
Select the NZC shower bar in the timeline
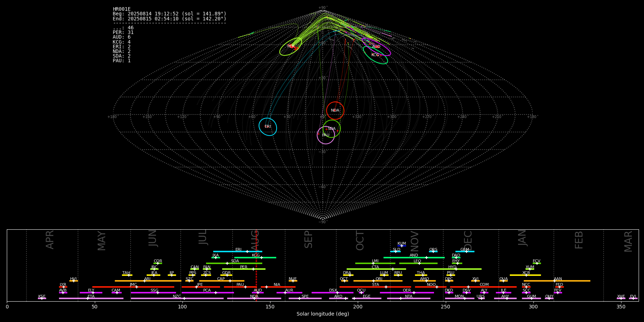point(177,298)
